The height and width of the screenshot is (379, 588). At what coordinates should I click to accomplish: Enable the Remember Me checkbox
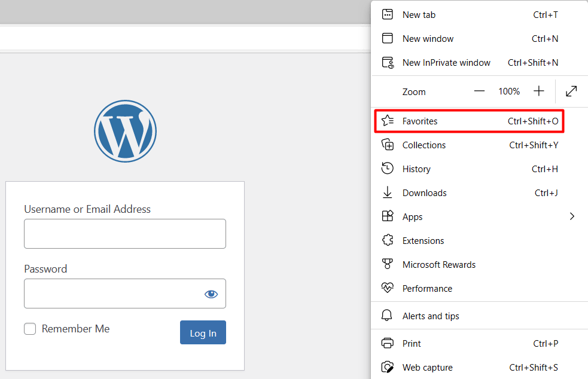pos(30,329)
